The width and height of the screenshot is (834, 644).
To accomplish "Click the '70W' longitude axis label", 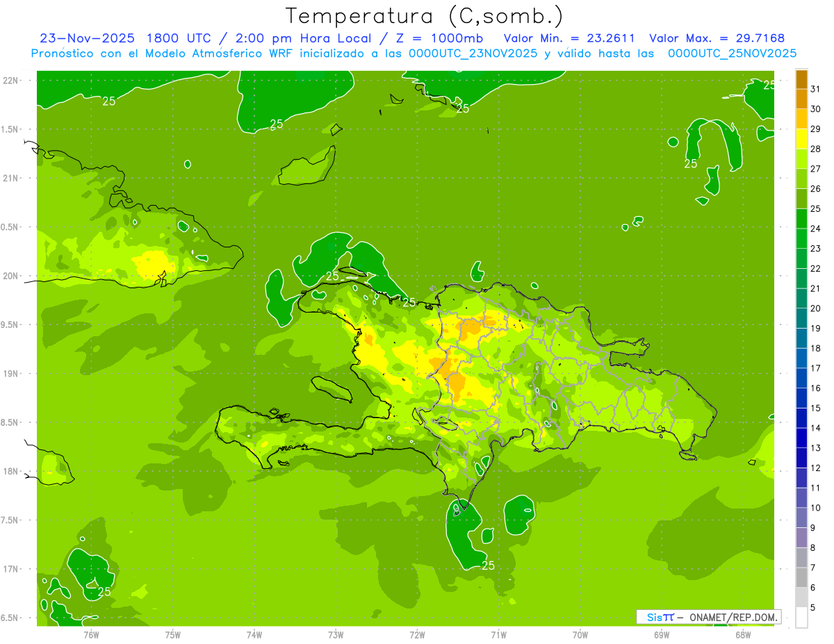I will 580,634.
